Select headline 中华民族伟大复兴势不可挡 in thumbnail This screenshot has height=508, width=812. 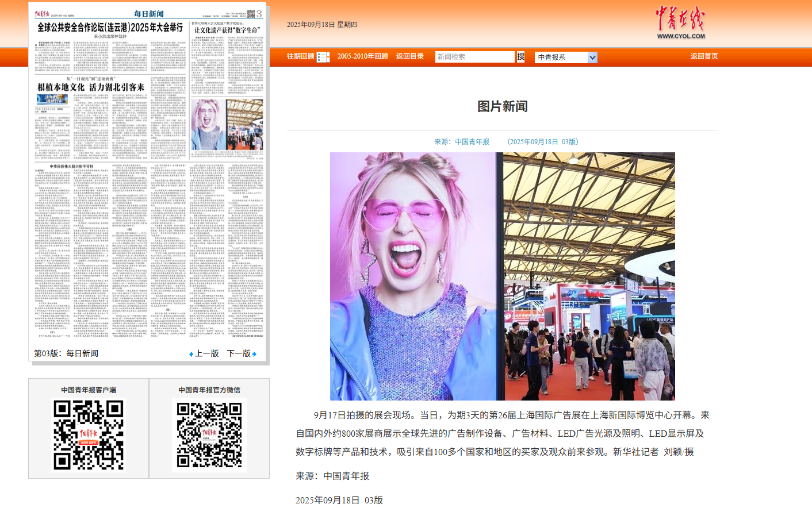pyautogui.click(x=72, y=166)
